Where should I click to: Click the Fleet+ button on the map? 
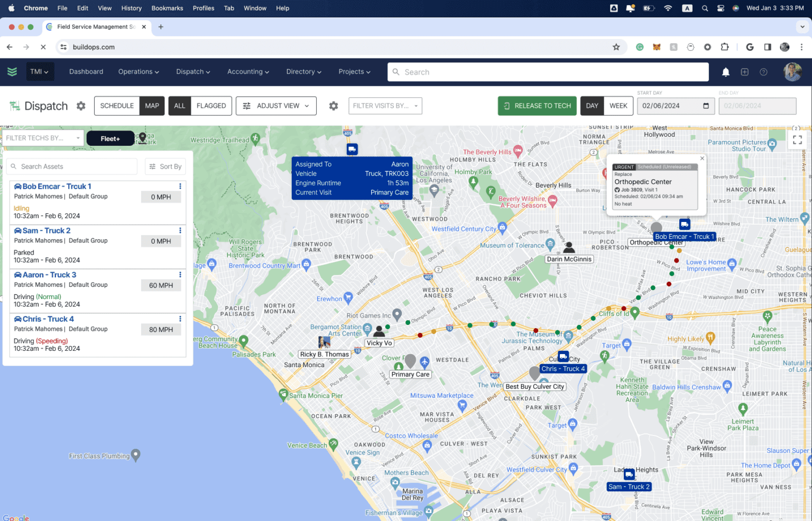110,138
